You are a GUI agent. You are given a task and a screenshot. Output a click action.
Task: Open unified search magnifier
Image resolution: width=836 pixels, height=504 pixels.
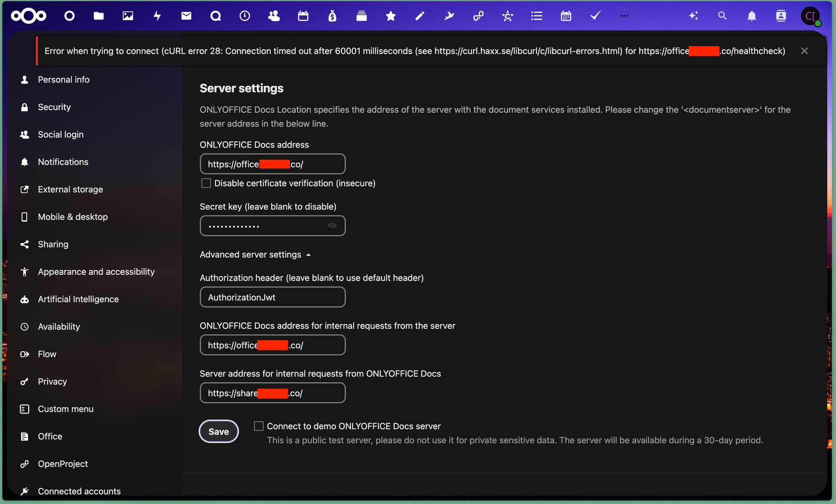(722, 16)
